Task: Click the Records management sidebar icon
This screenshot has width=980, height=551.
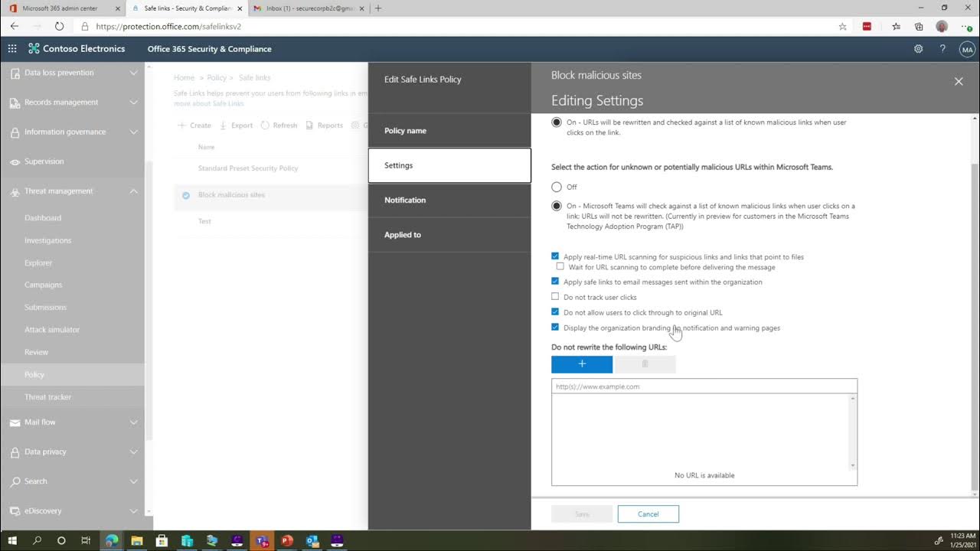Action: [15, 103]
